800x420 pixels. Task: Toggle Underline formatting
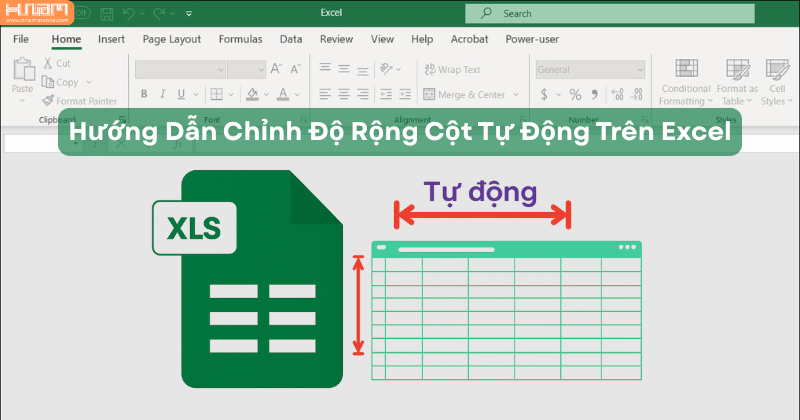coord(181,94)
